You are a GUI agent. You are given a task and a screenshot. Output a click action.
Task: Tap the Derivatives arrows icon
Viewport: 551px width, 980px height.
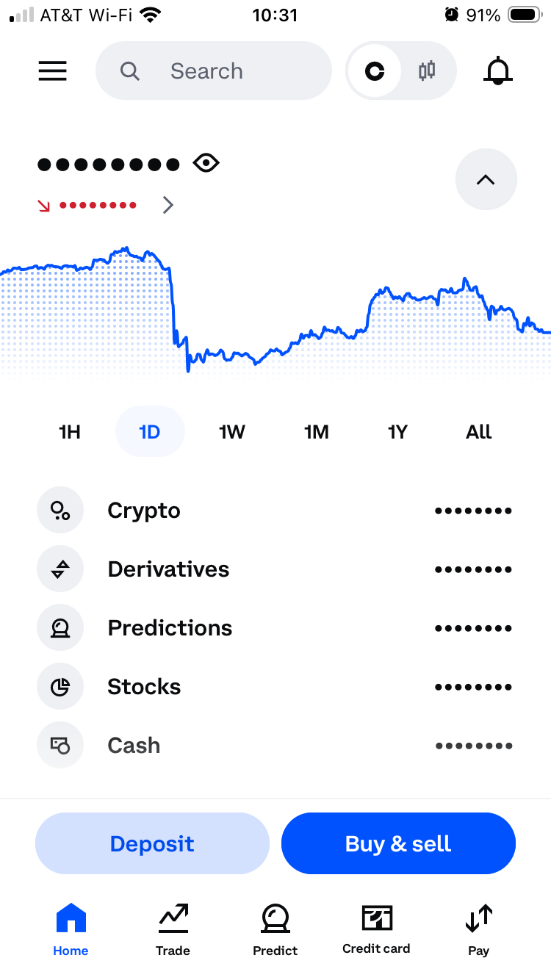(x=60, y=569)
